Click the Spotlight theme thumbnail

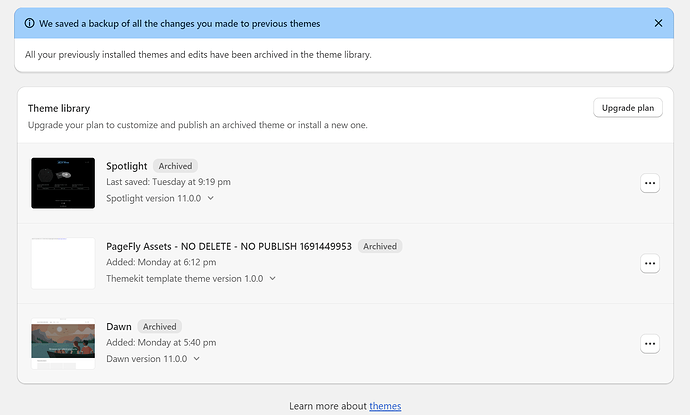[63, 183]
